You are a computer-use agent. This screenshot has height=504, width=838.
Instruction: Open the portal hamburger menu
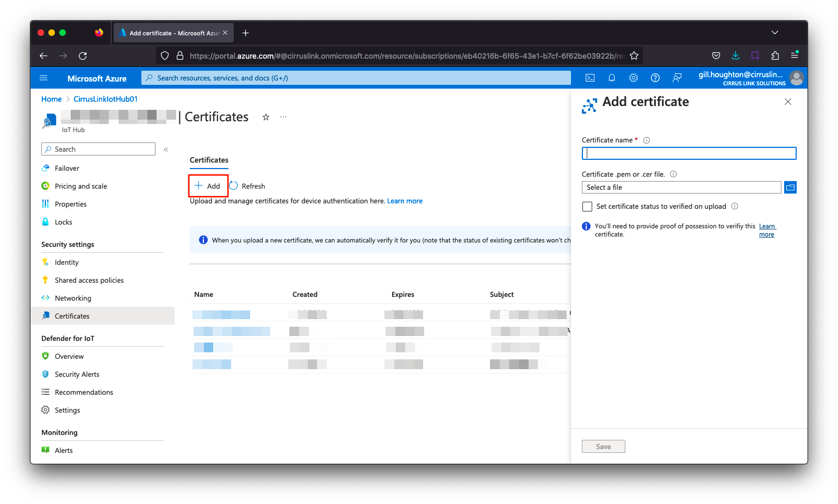coord(44,78)
